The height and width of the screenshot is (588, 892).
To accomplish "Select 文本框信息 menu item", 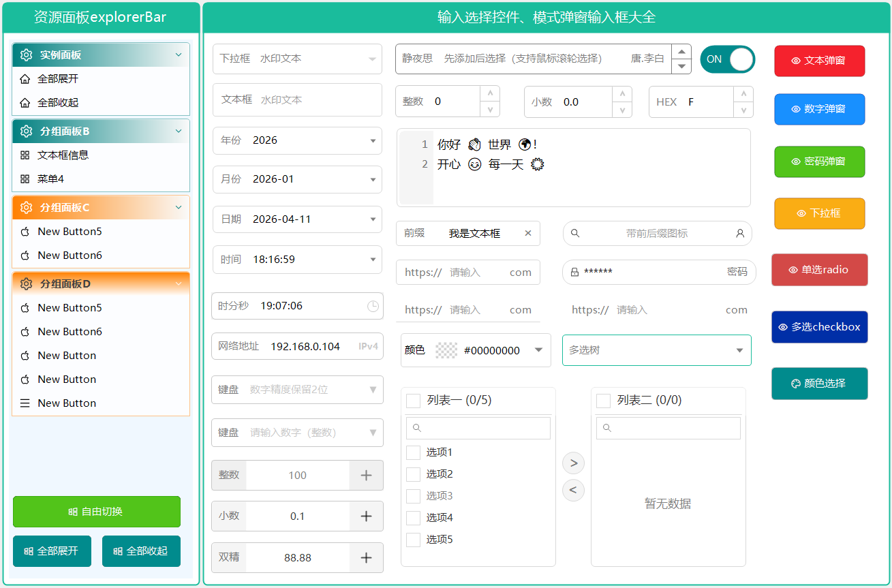I will pyautogui.click(x=101, y=155).
